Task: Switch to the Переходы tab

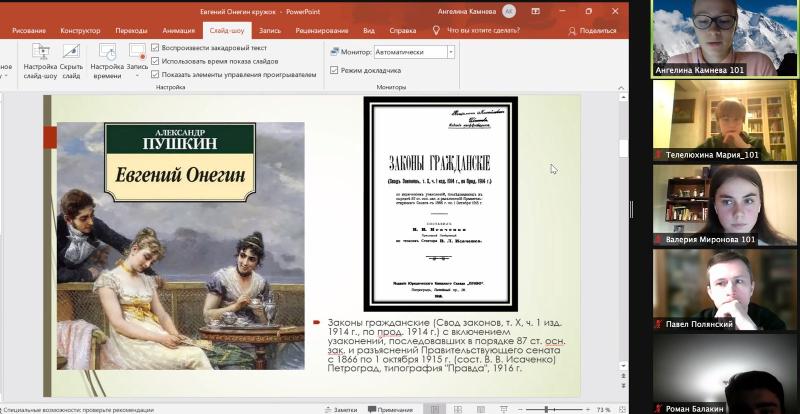Action: point(131,31)
